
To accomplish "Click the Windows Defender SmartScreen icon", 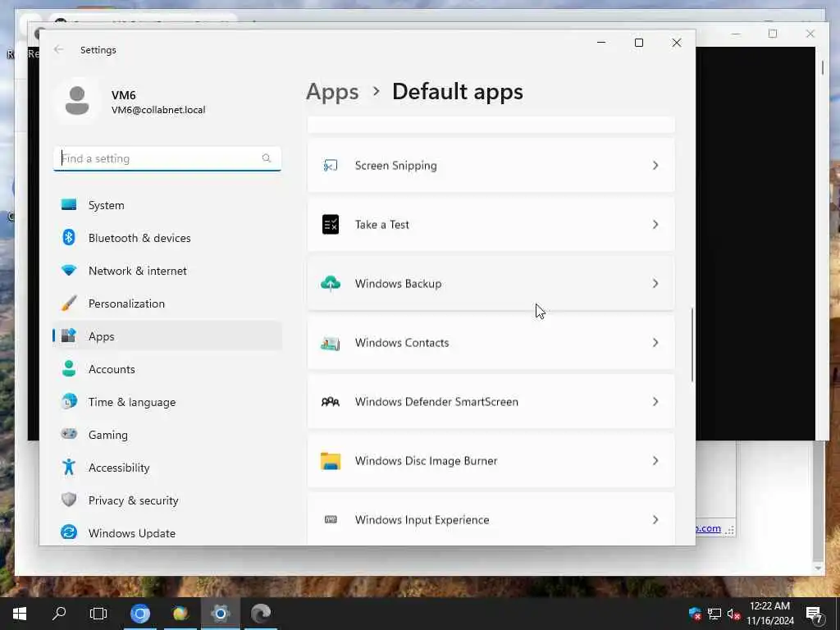I will tap(331, 402).
